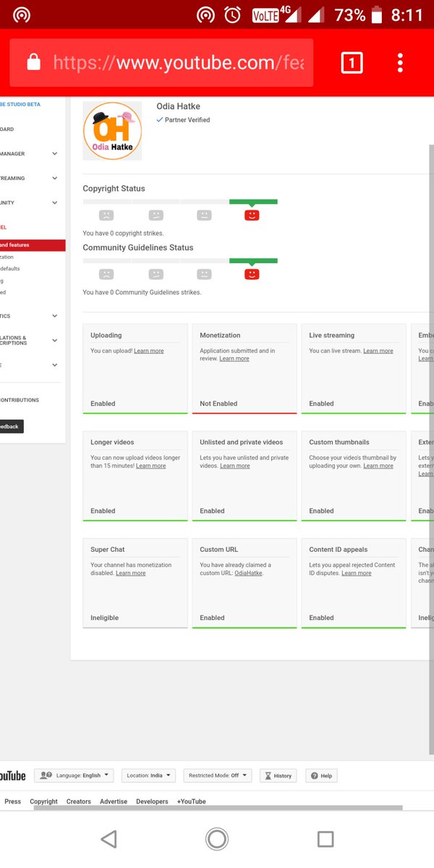Open Dashboard in the sidebar

(7, 129)
